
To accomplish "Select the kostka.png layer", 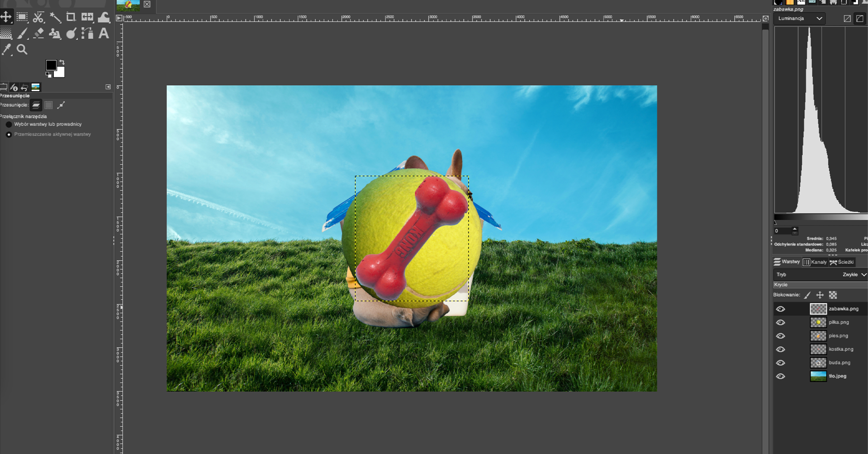I will tap(821, 349).
